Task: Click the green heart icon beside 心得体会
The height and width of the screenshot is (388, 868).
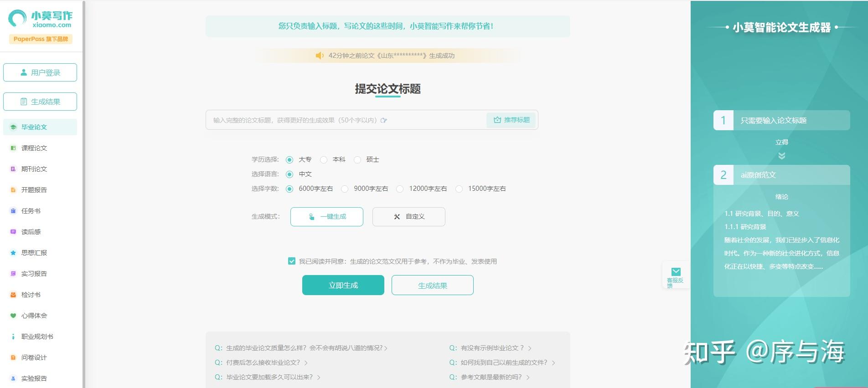Action: (13, 316)
